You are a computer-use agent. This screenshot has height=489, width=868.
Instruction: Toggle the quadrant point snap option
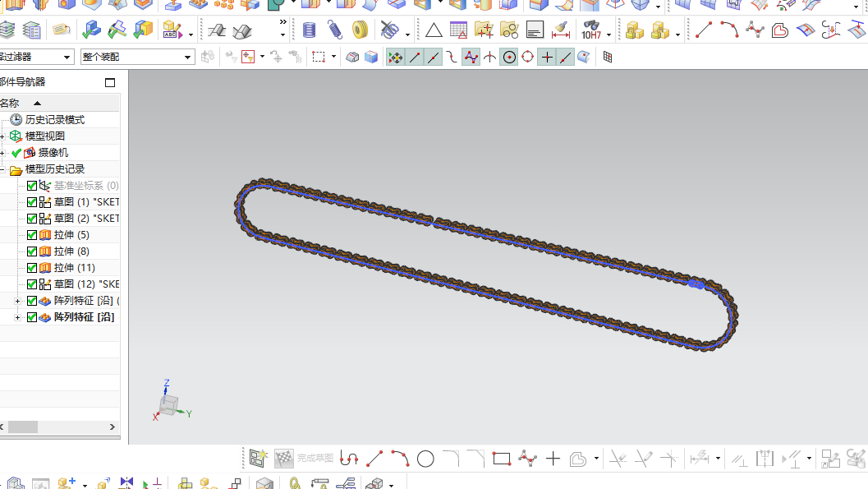click(527, 57)
